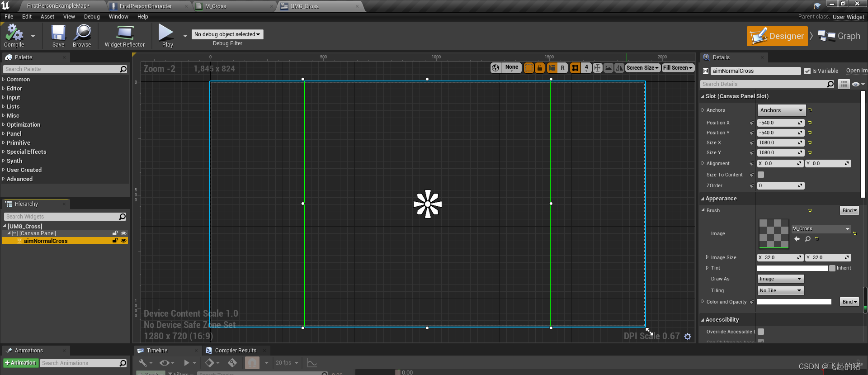Click the Browse toolbar icon
This screenshot has height=375, width=868.
pyautogui.click(x=82, y=36)
